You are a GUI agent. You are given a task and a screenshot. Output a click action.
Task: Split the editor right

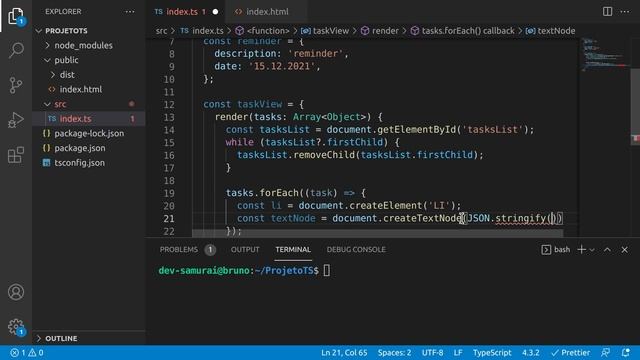pos(607,11)
